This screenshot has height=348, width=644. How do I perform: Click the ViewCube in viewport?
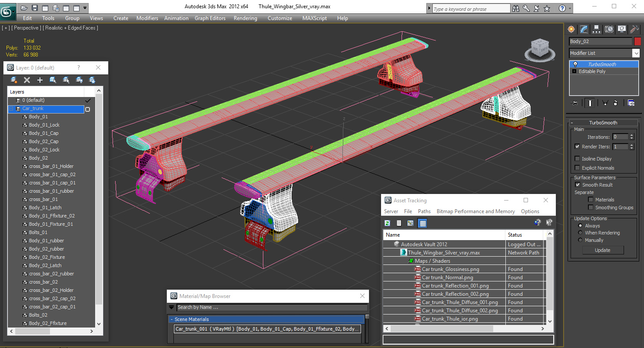(x=540, y=50)
